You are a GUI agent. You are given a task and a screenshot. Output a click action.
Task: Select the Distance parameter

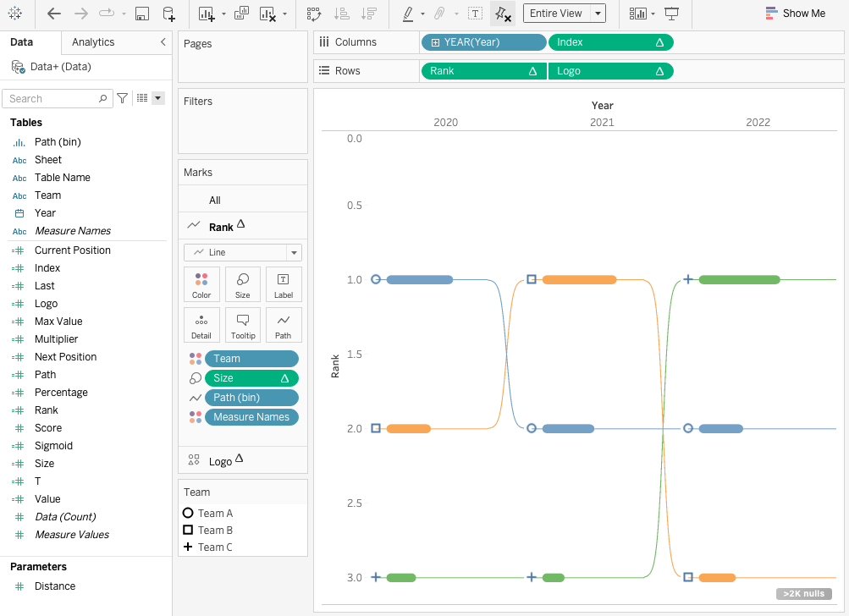55,586
